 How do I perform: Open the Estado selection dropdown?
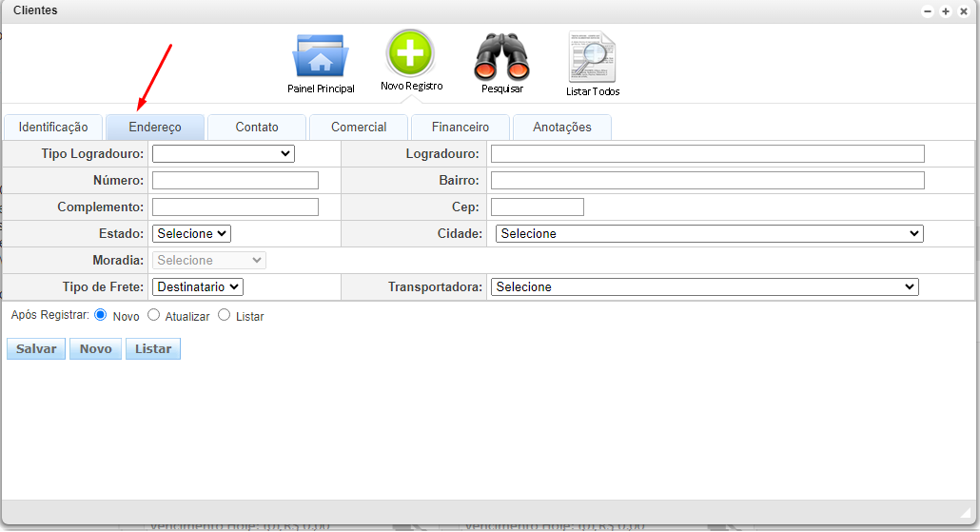click(191, 233)
